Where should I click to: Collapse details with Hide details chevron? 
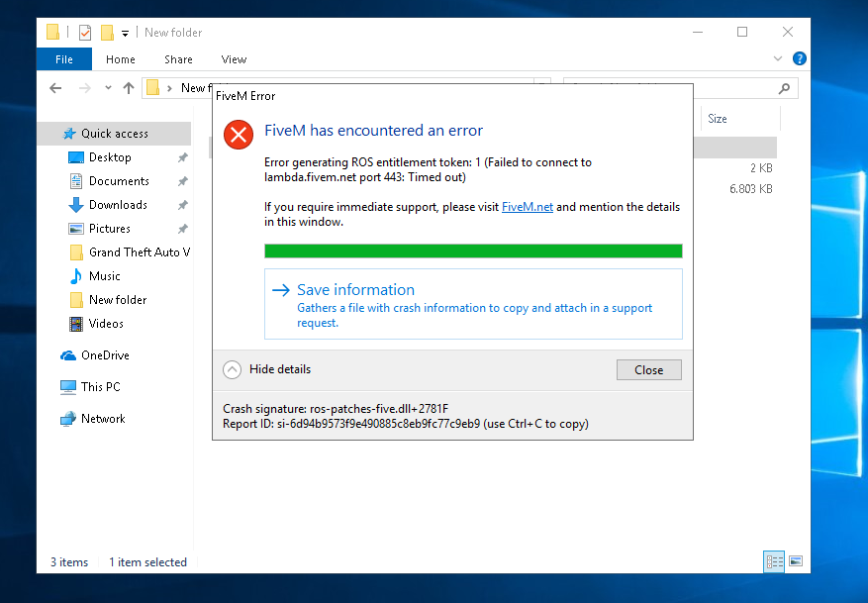[232, 370]
